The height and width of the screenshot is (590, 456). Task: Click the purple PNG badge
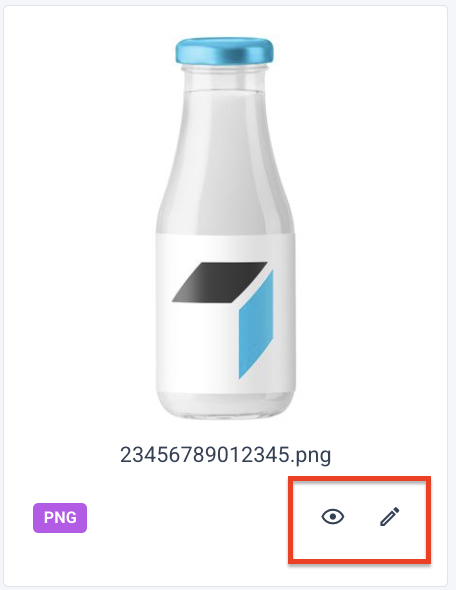pos(60,518)
